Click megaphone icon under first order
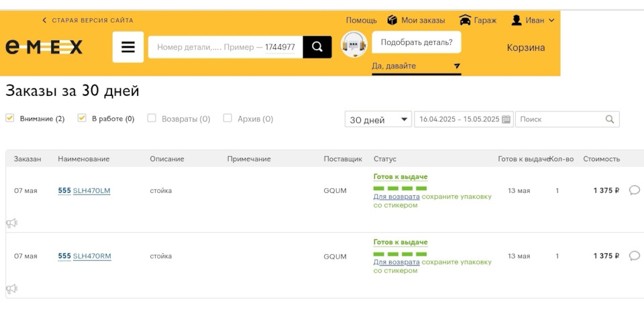 [x=11, y=223]
